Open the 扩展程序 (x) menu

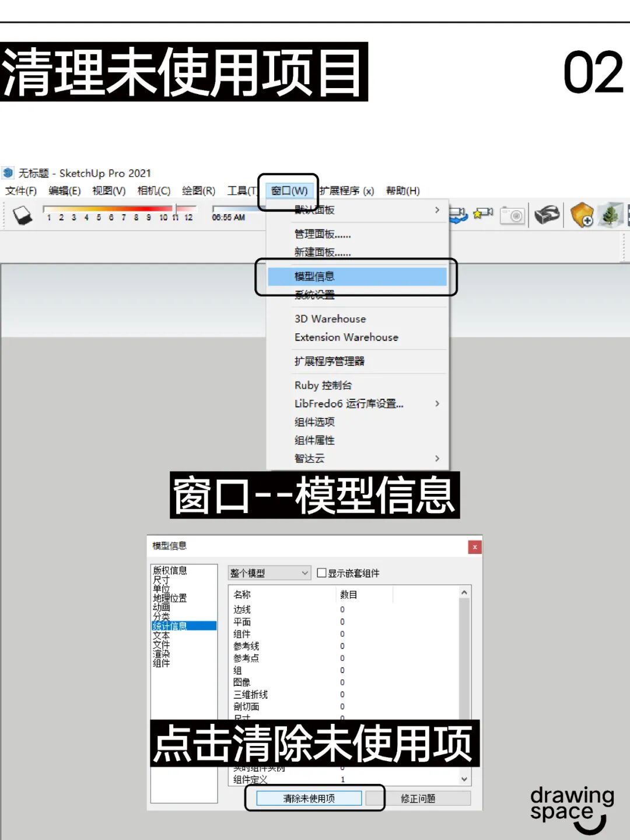click(x=346, y=191)
